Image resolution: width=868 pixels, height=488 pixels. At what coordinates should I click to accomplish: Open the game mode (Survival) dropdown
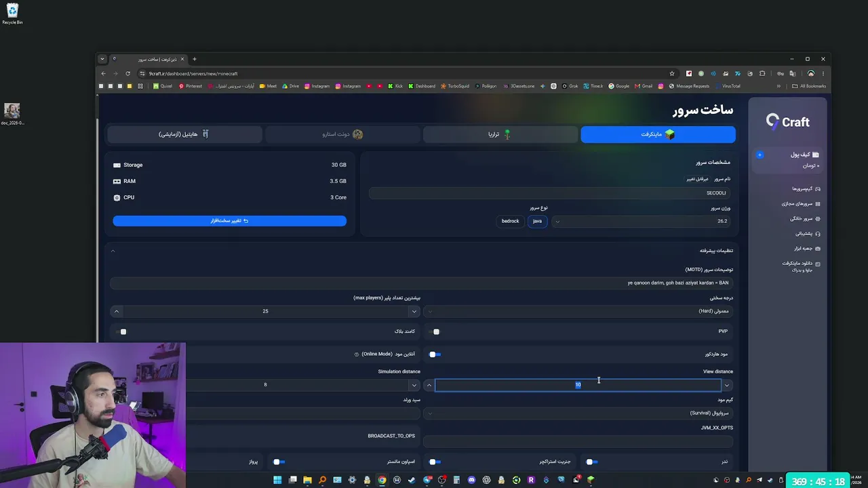click(x=578, y=413)
